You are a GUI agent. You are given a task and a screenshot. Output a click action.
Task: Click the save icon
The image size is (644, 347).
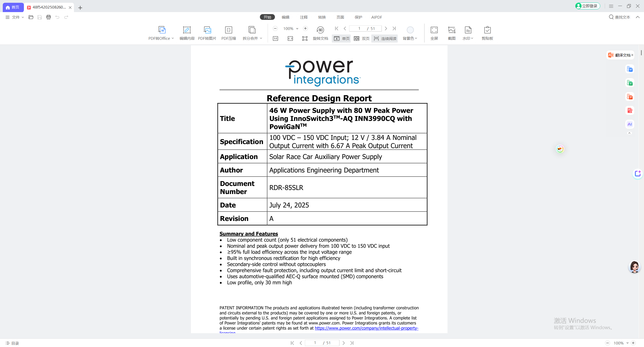pyautogui.click(x=39, y=17)
